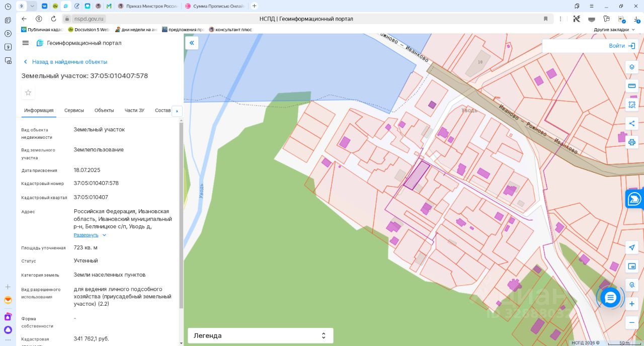The width and height of the screenshot is (644, 346).
Task: Print the map with printer icon
Action: pyautogui.click(x=632, y=142)
